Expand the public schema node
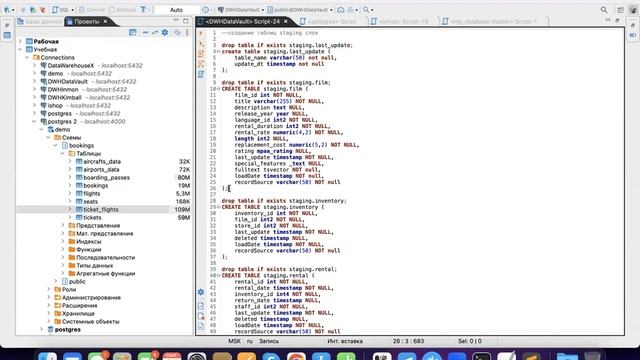Screen dimensions: 640x360 [x=56, y=282]
